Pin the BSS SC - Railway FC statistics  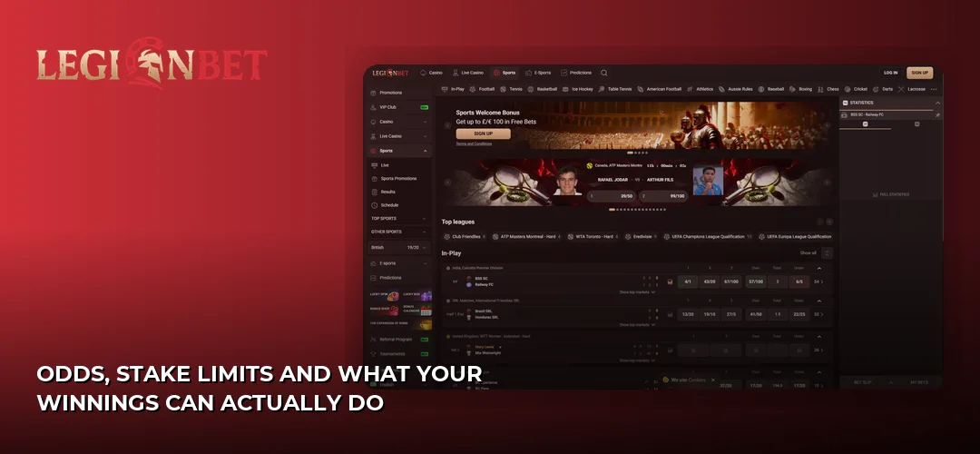coord(937,115)
